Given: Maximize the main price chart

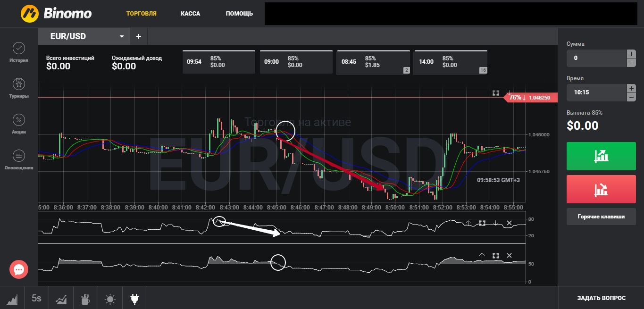Looking at the screenshot, I should [495, 93].
